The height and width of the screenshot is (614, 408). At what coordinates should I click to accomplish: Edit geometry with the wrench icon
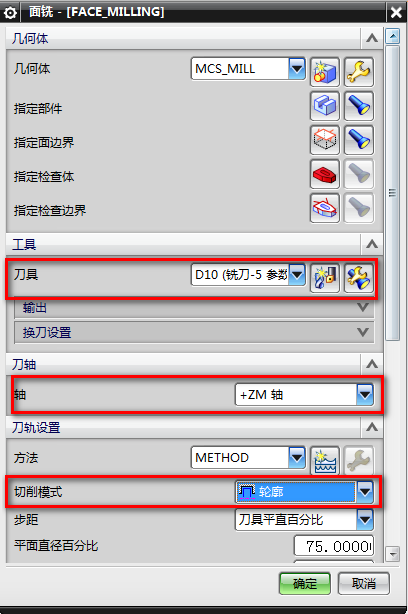(359, 72)
